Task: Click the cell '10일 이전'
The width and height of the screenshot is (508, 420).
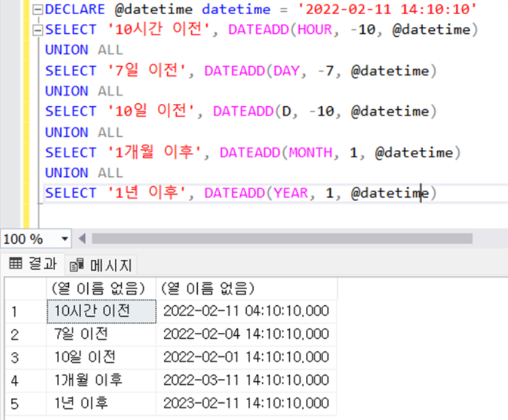Action: point(101,357)
